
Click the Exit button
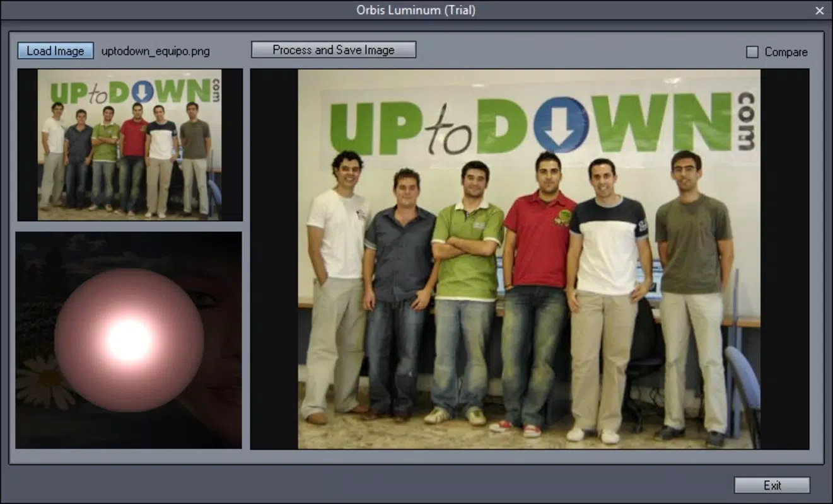tap(772, 485)
